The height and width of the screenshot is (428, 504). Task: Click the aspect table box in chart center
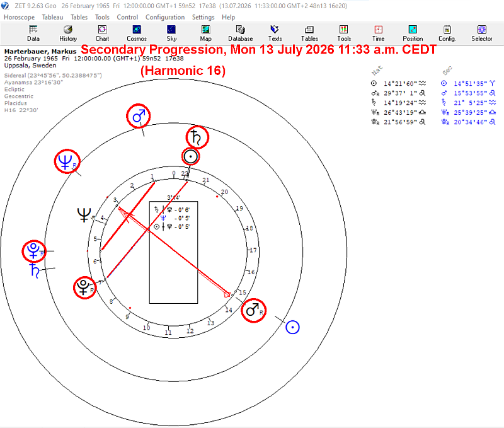coord(174,252)
